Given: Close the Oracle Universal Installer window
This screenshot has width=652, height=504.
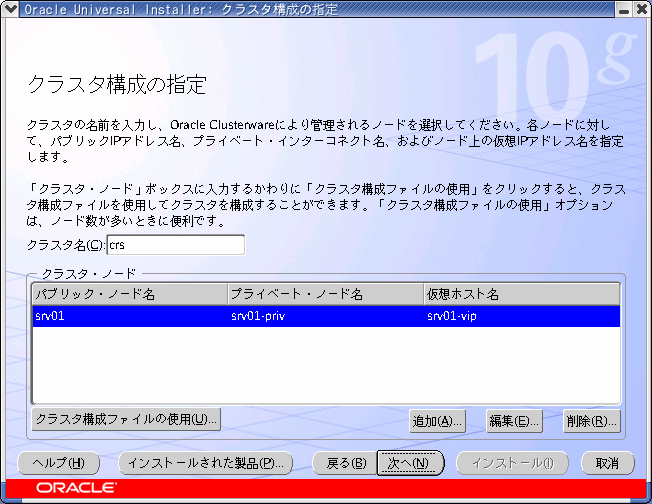Looking at the screenshot, I should tap(642, 9).
